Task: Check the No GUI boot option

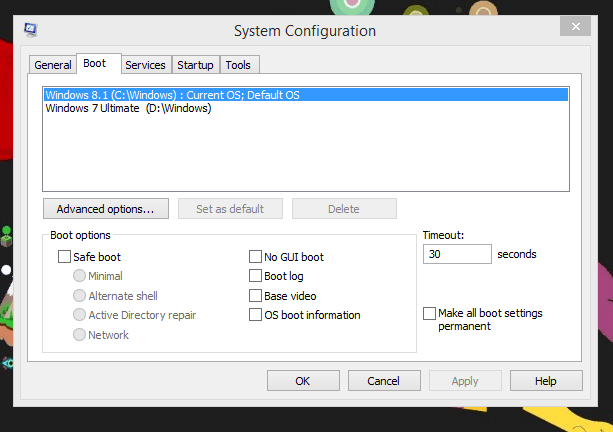Action: [255, 257]
